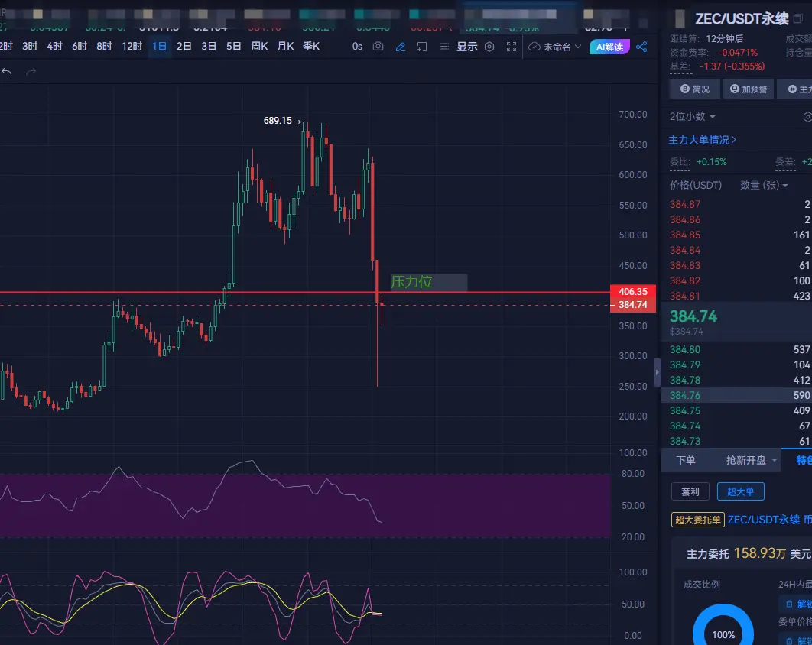Open the 简况 overview button
The width and height of the screenshot is (812, 645).
[x=695, y=89]
